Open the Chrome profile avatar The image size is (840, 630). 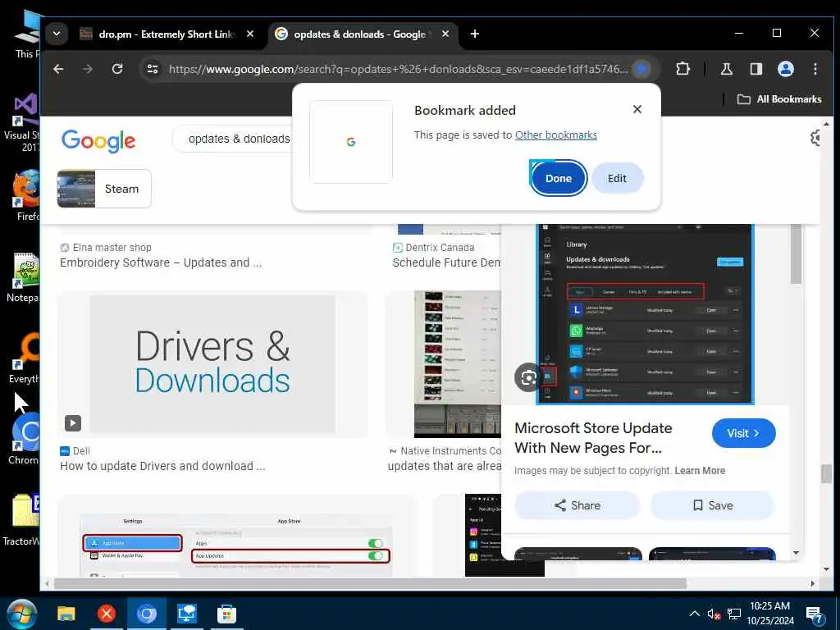(785, 69)
